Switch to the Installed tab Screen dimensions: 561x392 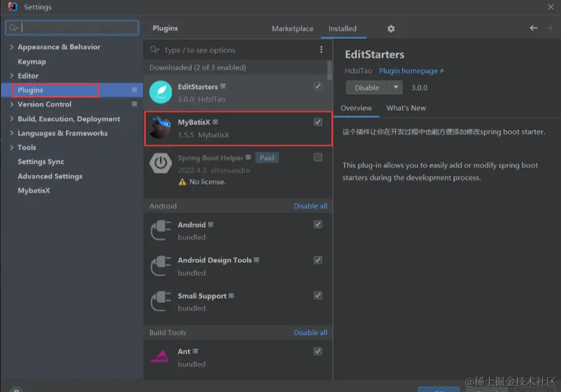[x=343, y=29]
